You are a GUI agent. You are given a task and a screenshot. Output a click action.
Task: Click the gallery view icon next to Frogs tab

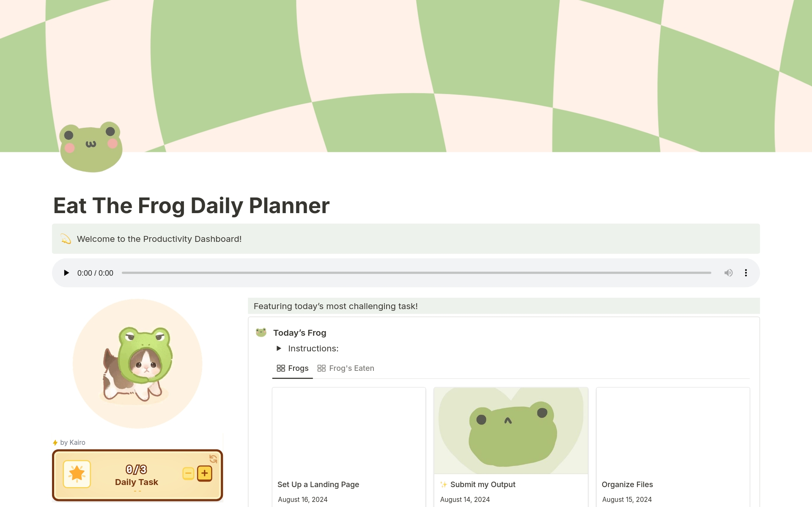pyautogui.click(x=281, y=368)
